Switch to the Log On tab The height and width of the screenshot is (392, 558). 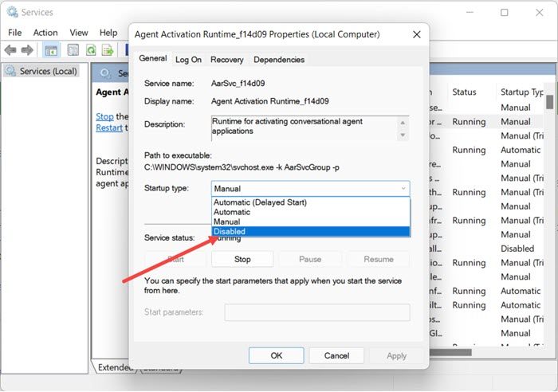188,60
